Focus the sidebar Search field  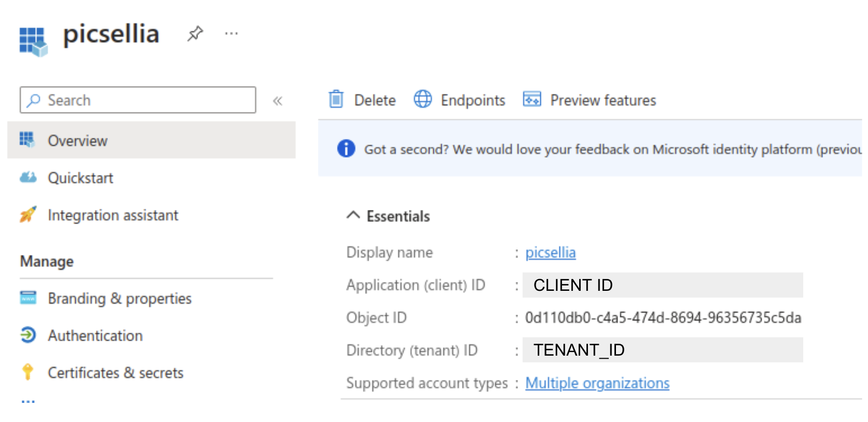click(138, 100)
